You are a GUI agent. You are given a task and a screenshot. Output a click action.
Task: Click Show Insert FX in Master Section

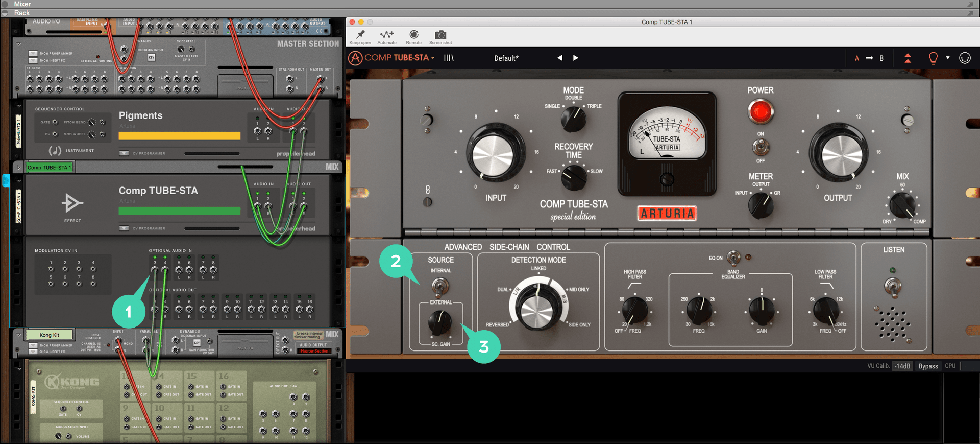pos(33,60)
